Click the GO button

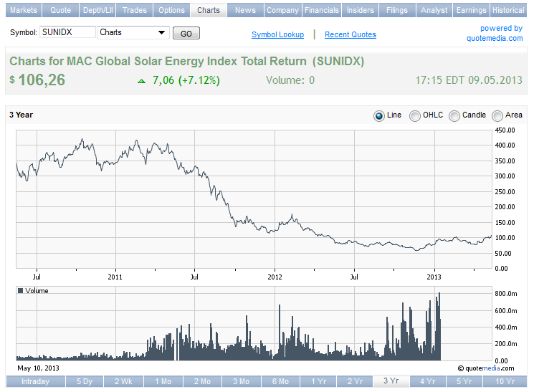click(186, 34)
